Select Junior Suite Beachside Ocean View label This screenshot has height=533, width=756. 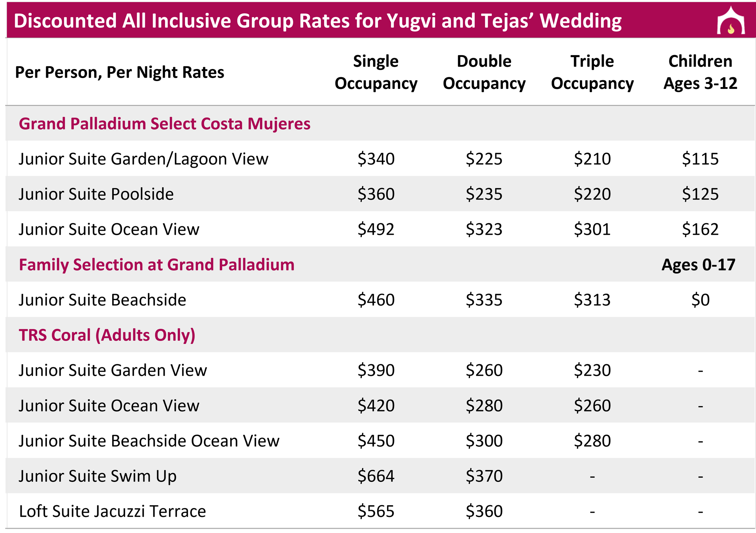click(149, 441)
